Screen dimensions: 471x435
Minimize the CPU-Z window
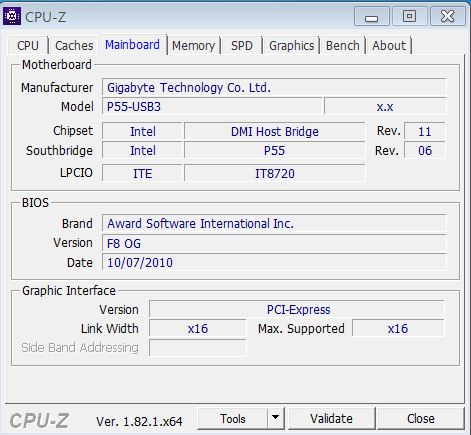pyautogui.click(x=371, y=16)
